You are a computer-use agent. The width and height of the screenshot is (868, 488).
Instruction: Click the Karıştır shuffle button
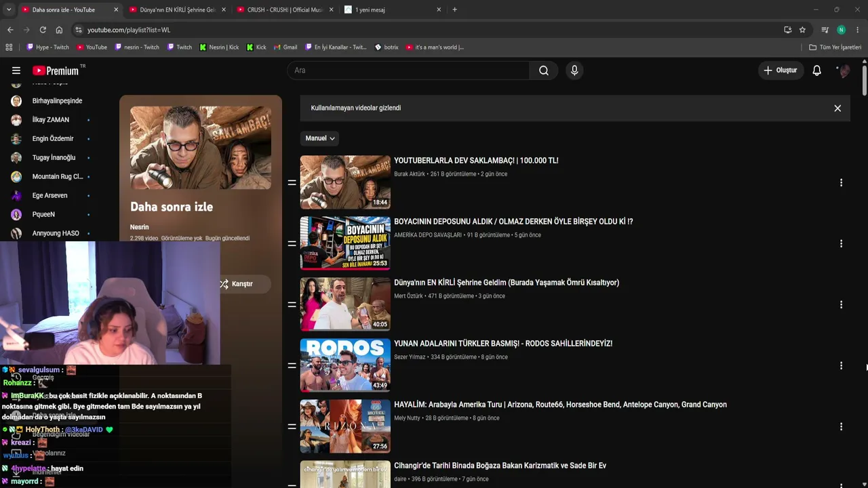(236, 284)
